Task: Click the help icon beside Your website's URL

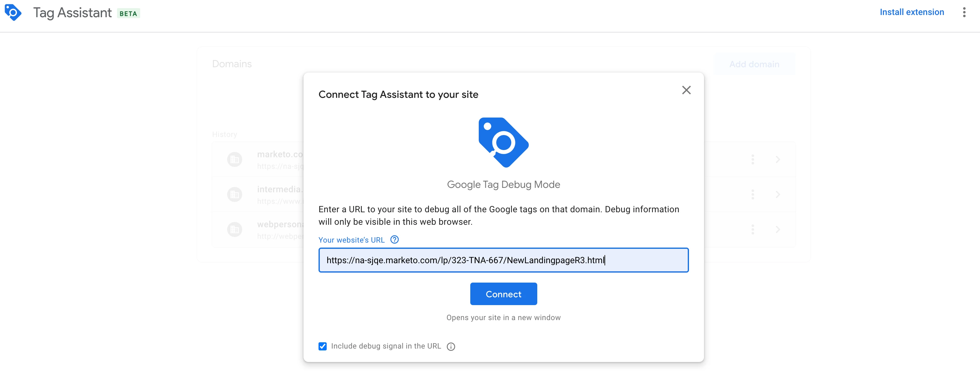Action: [x=395, y=239]
